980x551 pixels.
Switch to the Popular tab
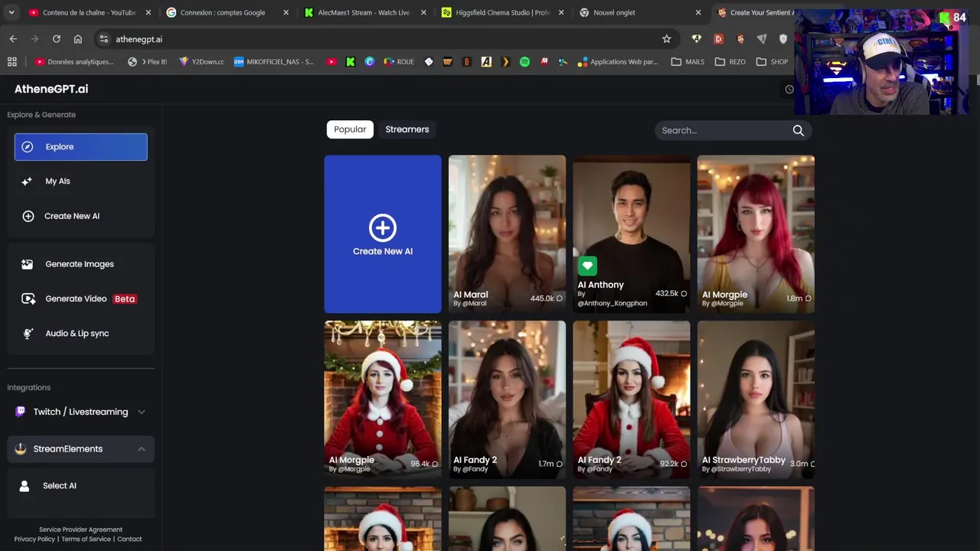click(350, 129)
